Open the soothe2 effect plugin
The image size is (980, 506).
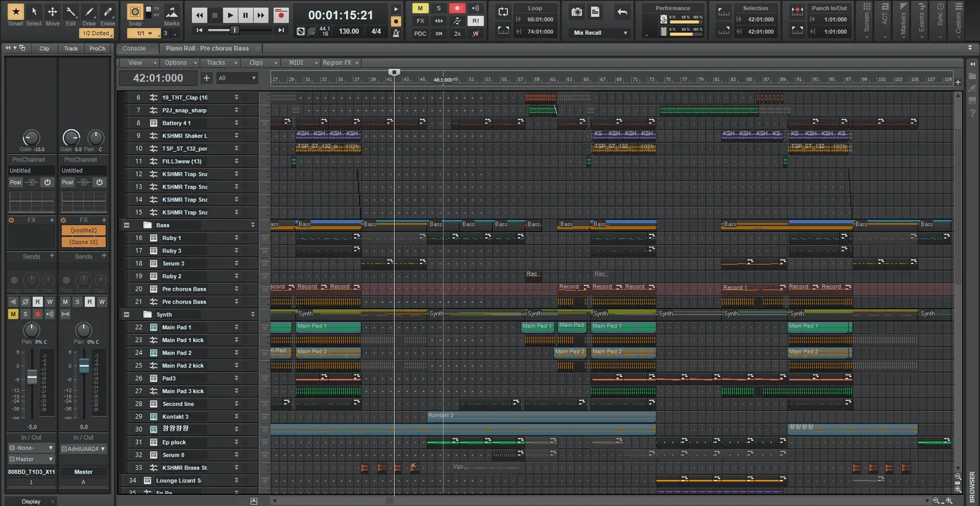click(84, 230)
